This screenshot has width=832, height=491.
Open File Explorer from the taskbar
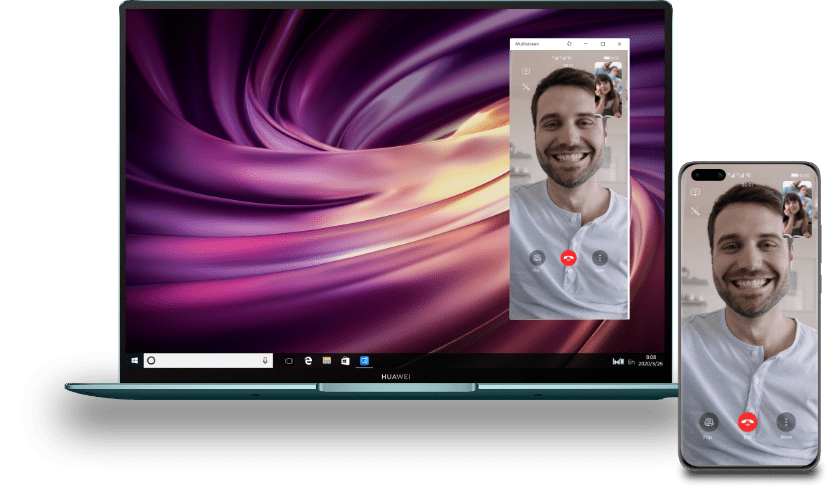coord(326,360)
